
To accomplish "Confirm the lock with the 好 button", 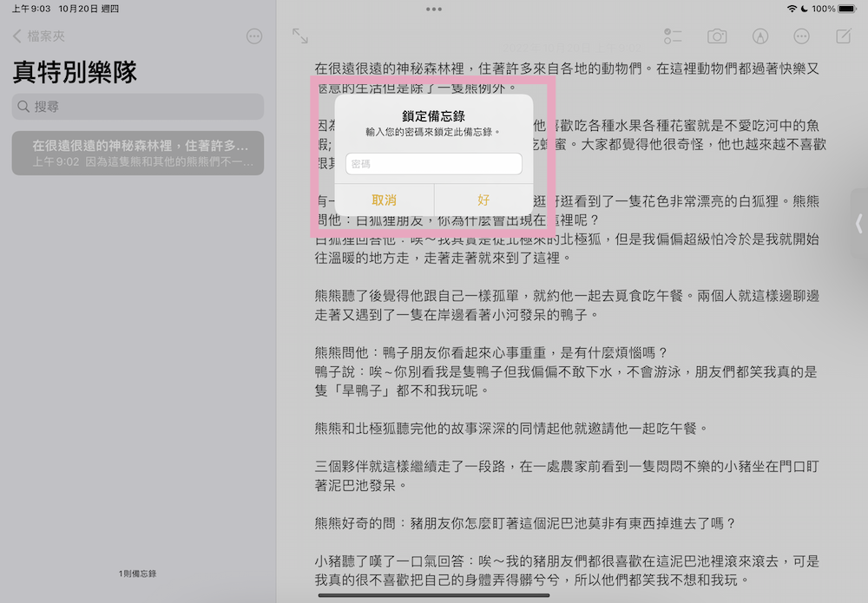I will tap(483, 200).
